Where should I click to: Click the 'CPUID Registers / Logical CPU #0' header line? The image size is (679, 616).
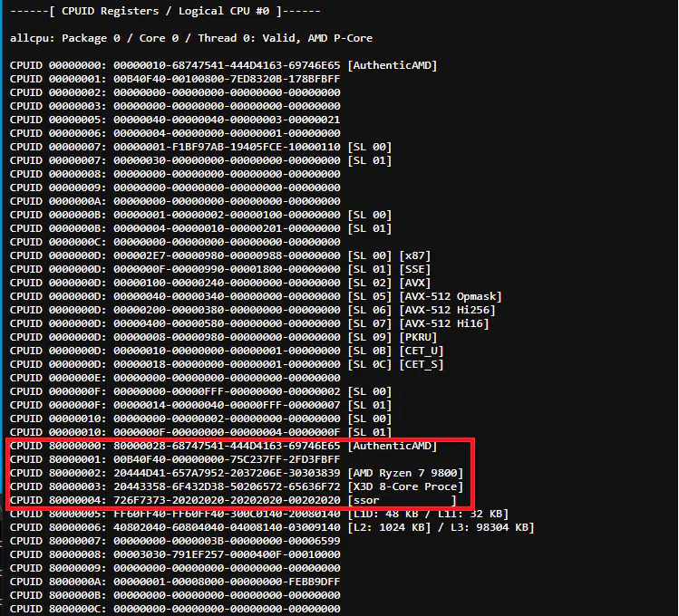(165, 11)
